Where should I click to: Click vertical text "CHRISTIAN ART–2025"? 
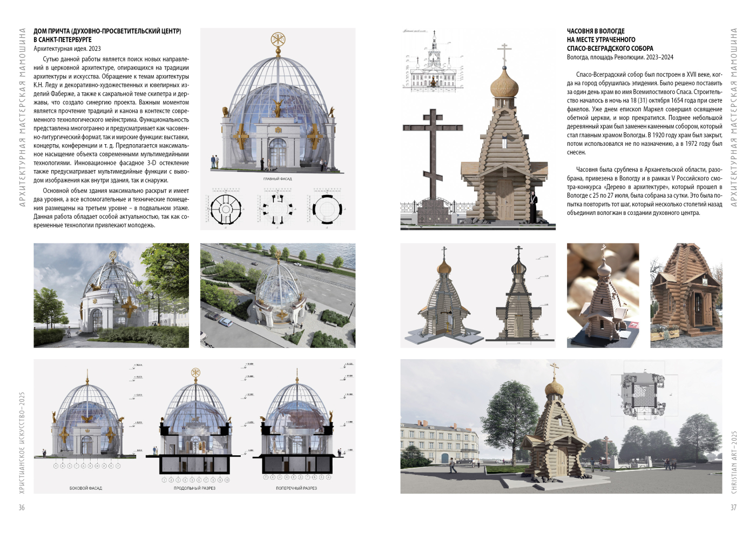(733, 462)
